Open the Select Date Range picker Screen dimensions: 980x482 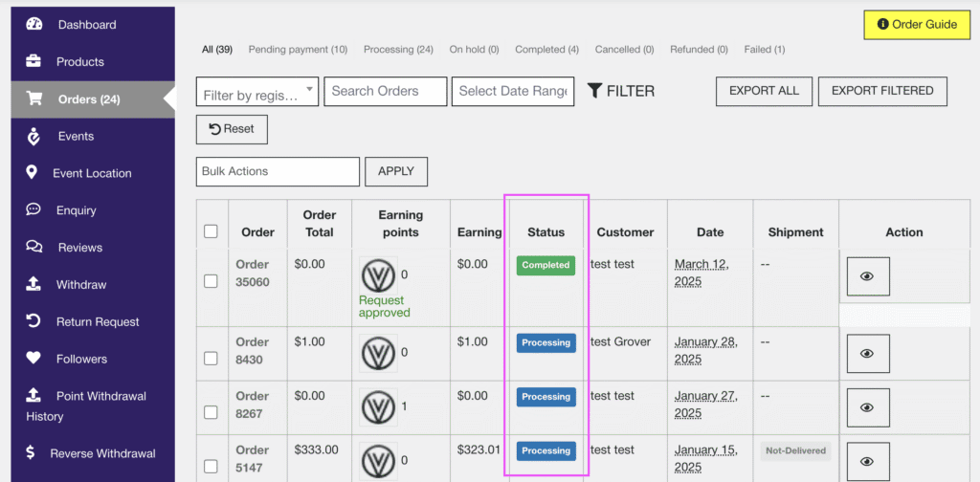(x=513, y=92)
